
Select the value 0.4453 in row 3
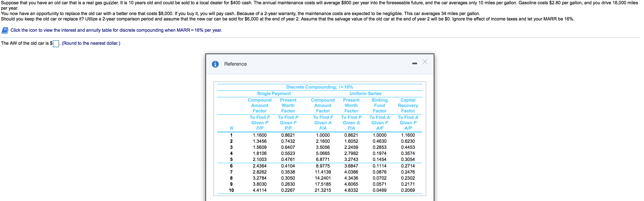pyautogui.click(x=408, y=147)
